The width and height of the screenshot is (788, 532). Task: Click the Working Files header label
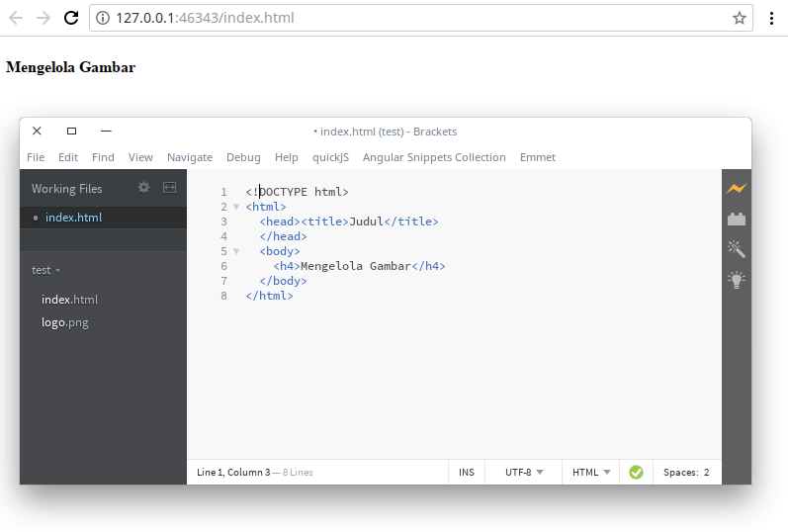[67, 189]
